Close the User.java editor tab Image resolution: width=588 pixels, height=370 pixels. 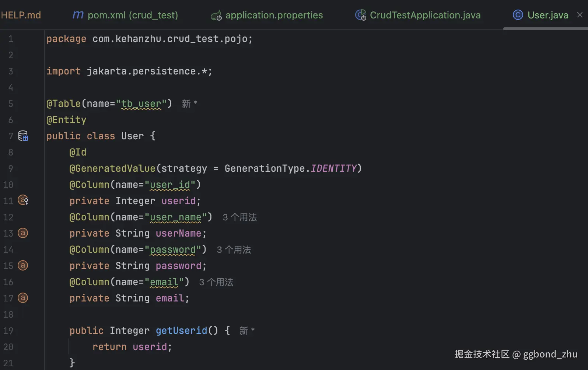tap(580, 15)
